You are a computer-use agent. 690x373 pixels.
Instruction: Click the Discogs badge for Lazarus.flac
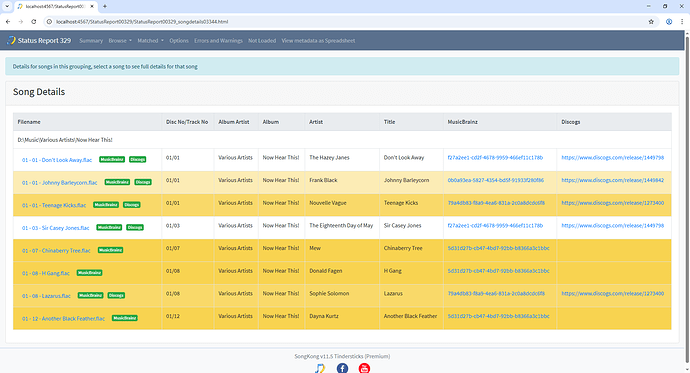(x=116, y=296)
